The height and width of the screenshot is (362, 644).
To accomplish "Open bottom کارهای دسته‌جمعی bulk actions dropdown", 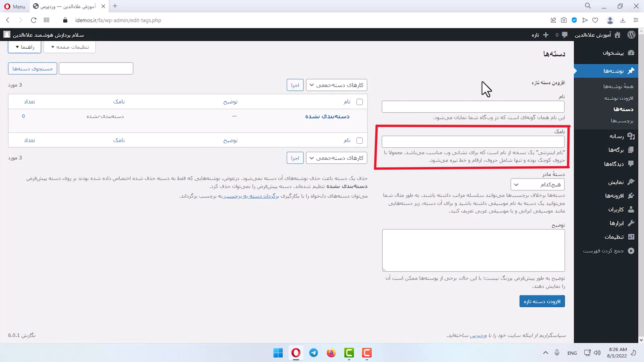I will [x=337, y=158].
